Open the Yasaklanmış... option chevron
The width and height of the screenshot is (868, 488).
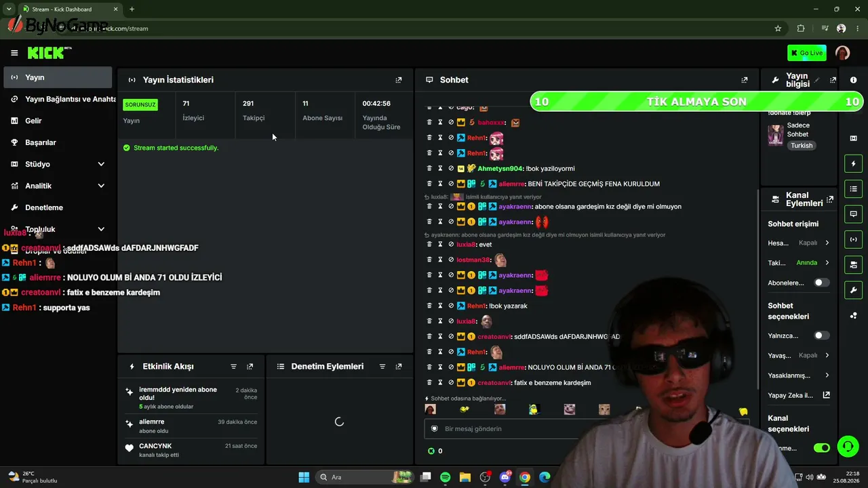827,375
